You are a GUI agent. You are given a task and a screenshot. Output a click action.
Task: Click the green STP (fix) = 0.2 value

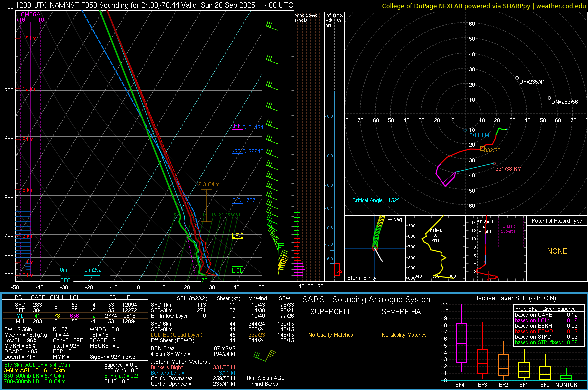[x=121, y=376]
